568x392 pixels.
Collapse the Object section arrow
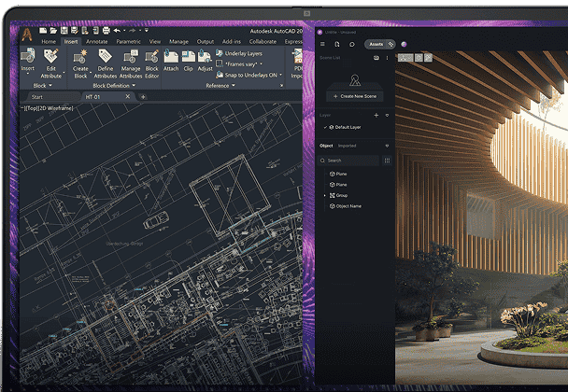pyautogui.click(x=387, y=146)
